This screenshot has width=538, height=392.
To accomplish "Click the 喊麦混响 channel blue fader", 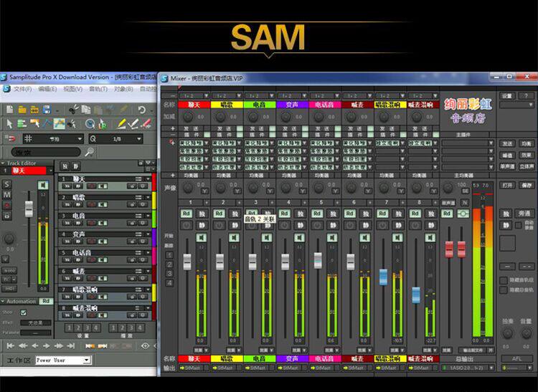I will [x=416, y=295].
